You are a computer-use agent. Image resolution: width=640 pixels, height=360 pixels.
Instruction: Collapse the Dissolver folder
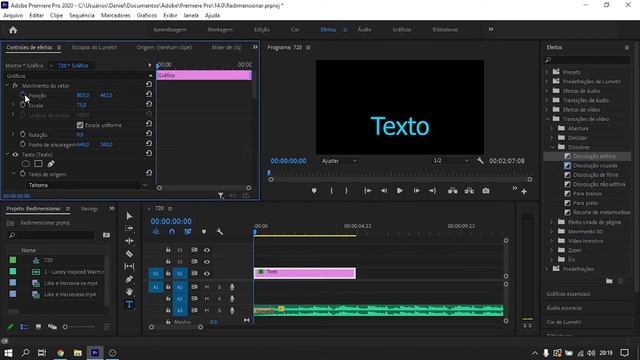[553, 147]
